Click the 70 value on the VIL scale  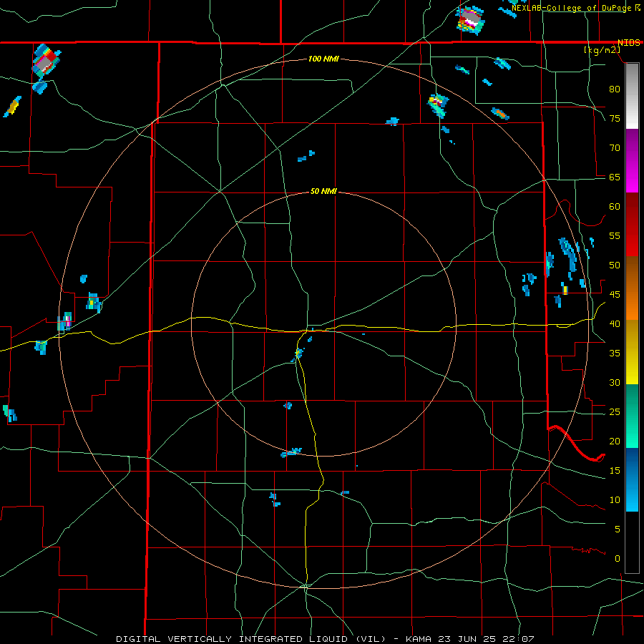click(x=615, y=148)
